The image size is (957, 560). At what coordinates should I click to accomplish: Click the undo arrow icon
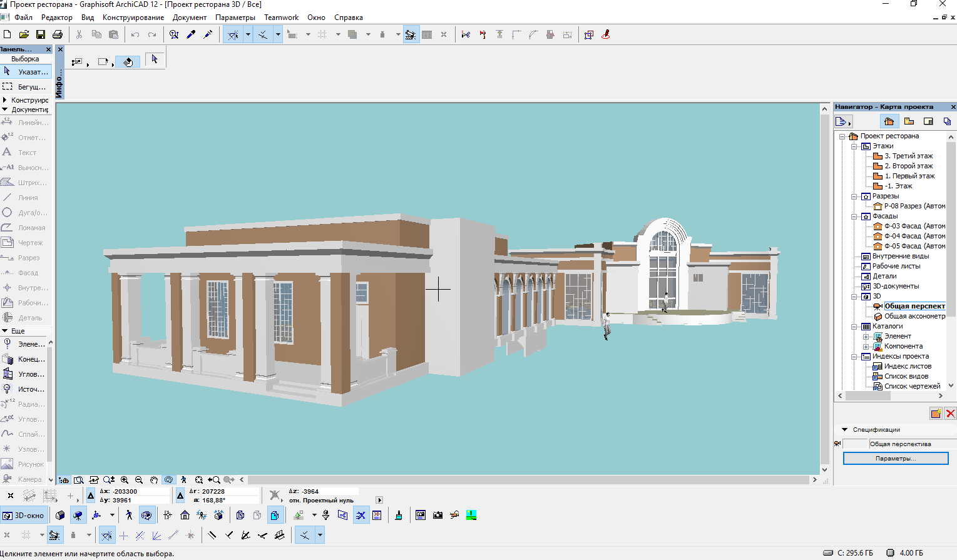(x=135, y=34)
